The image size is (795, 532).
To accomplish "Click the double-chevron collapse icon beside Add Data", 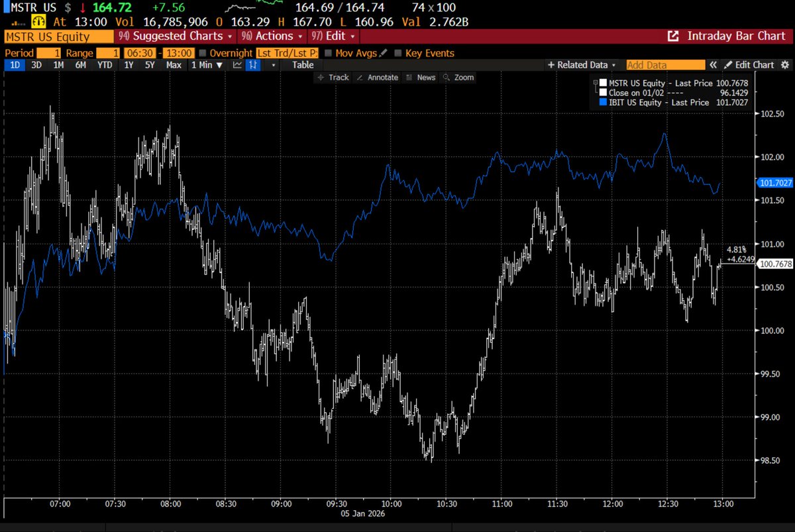I will point(714,65).
